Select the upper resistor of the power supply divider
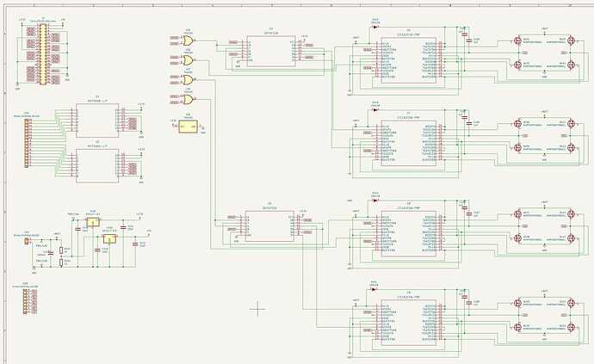Viewport: 594px width, 364px height. pos(61,250)
